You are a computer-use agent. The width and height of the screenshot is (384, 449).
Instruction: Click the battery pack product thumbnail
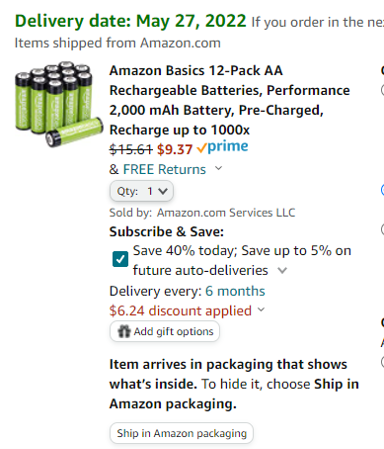pos(59,104)
